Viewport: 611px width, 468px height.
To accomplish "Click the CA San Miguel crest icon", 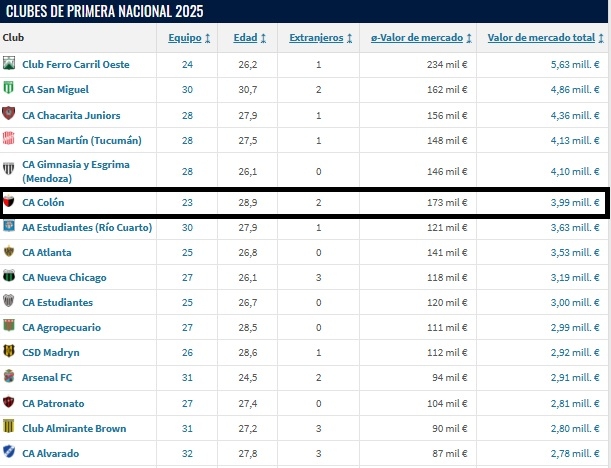I will (x=9, y=89).
